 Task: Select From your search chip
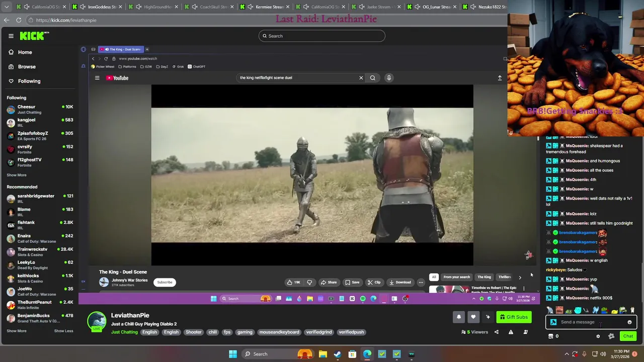[x=457, y=277]
